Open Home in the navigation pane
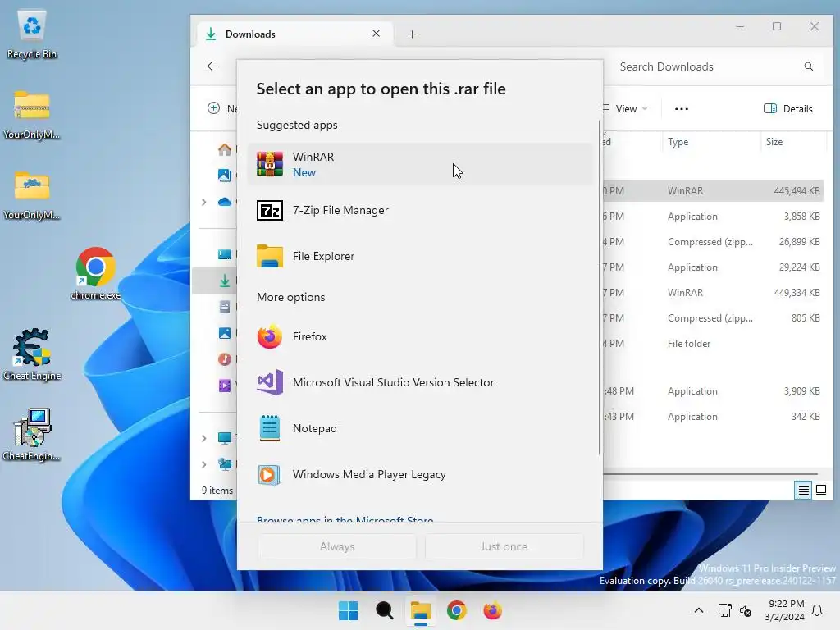 tap(225, 149)
